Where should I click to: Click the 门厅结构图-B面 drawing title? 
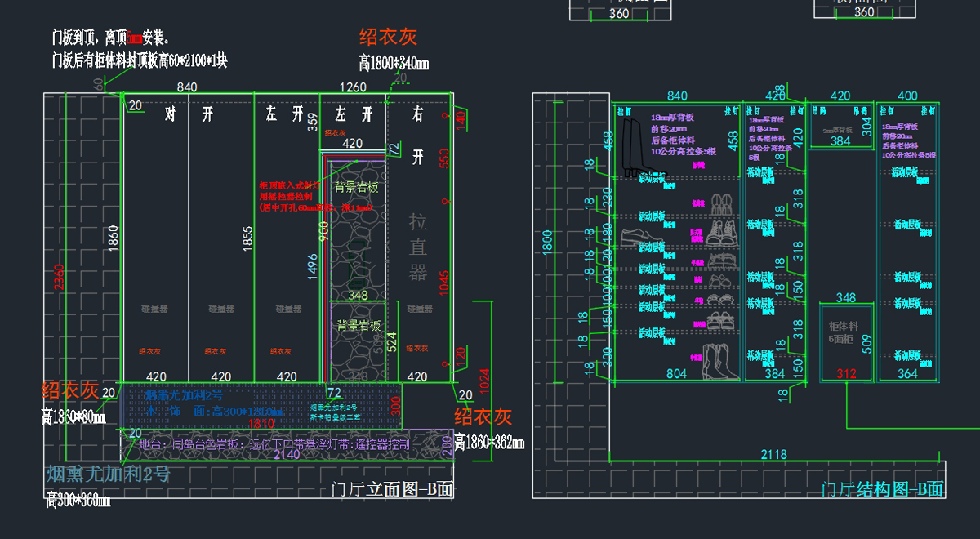[883, 489]
